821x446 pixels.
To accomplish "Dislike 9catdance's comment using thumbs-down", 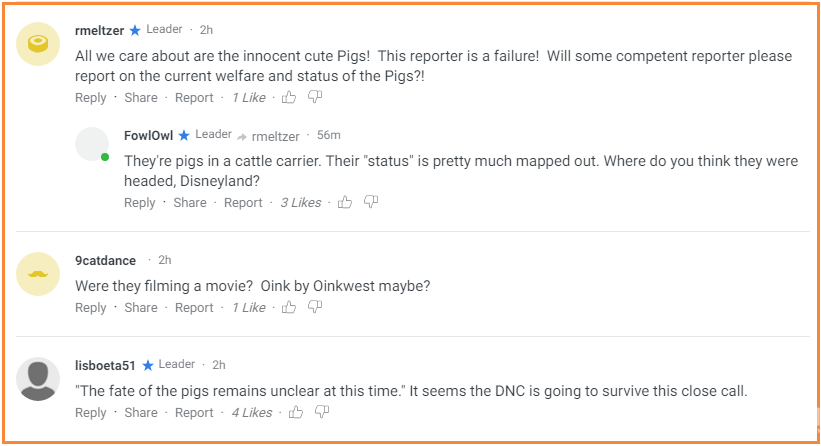I will click(x=315, y=307).
